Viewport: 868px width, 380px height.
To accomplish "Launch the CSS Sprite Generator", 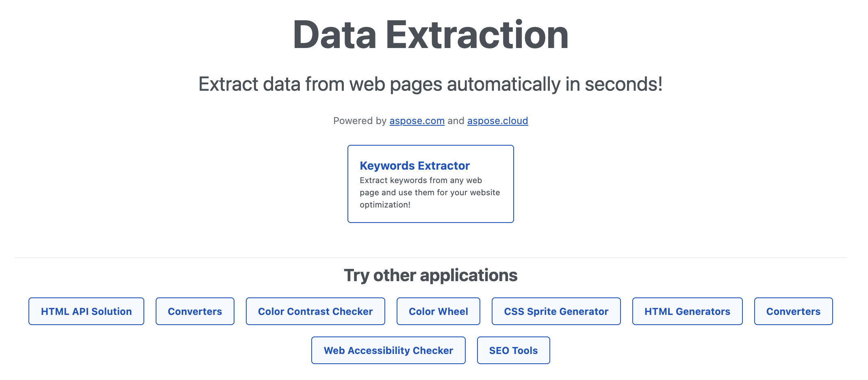I will (x=556, y=311).
